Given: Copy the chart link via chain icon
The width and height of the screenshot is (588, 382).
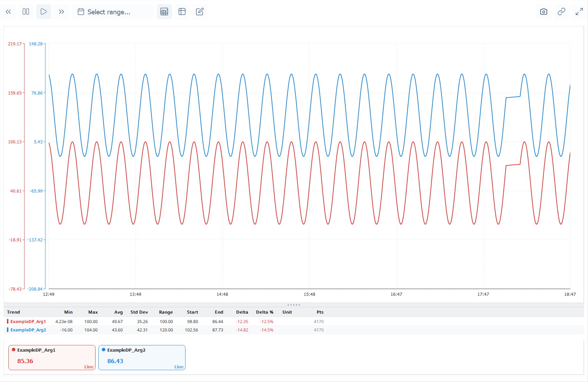Looking at the screenshot, I should coord(561,12).
